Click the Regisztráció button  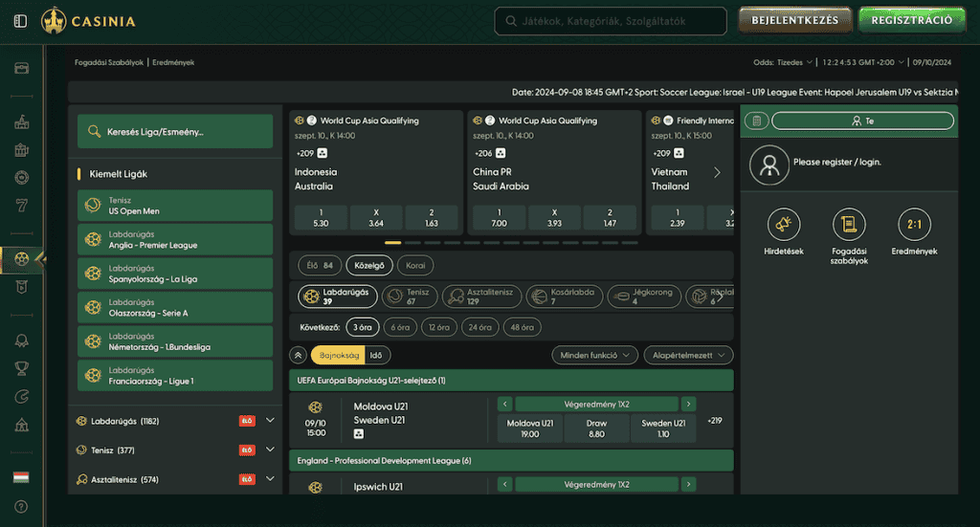[912, 20]
